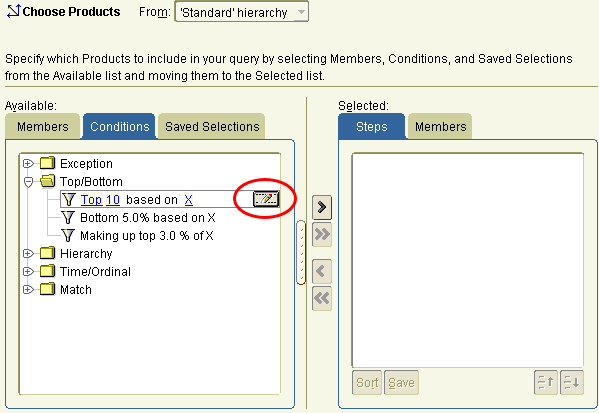Click the Top link in condition
Image resolution: width=599 pixels, height=413 pixels.
(x=91, y=199)
